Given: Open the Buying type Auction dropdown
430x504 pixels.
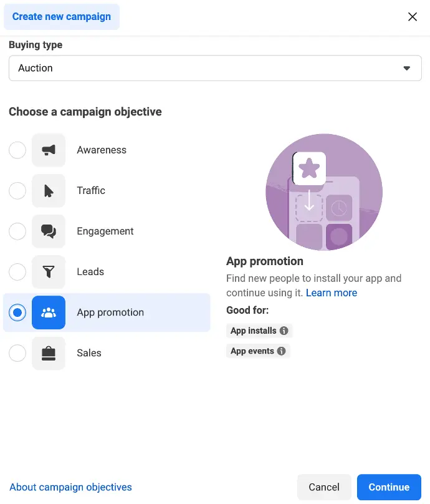Looking at the screenshot, I should pyautogui.click(x=215, y=68).
